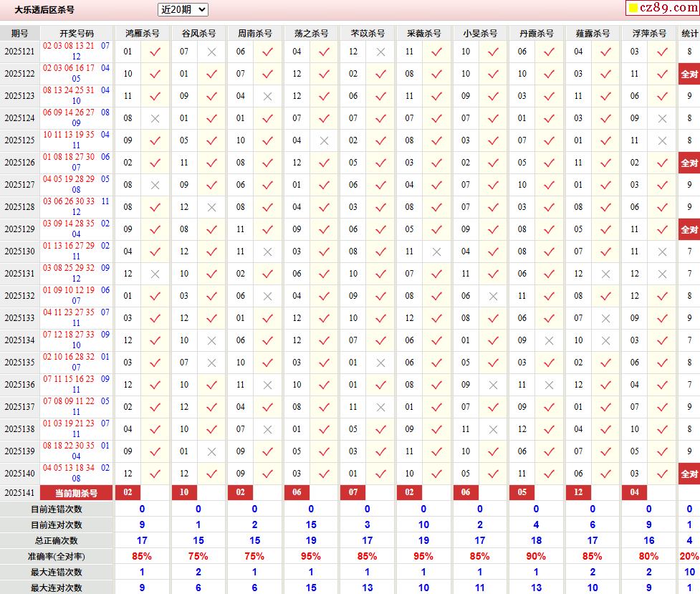
Task: Click the yellow square in the cz89 logo
Action: pyautogui.click(x=633, y=9)
